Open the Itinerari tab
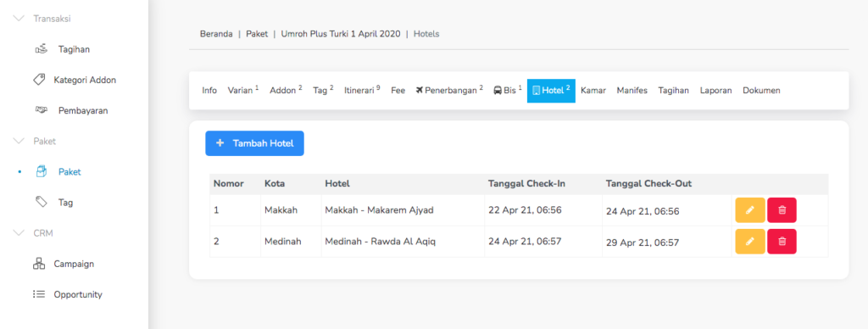This screenshot has width=868, height=329. pos(362,90)
